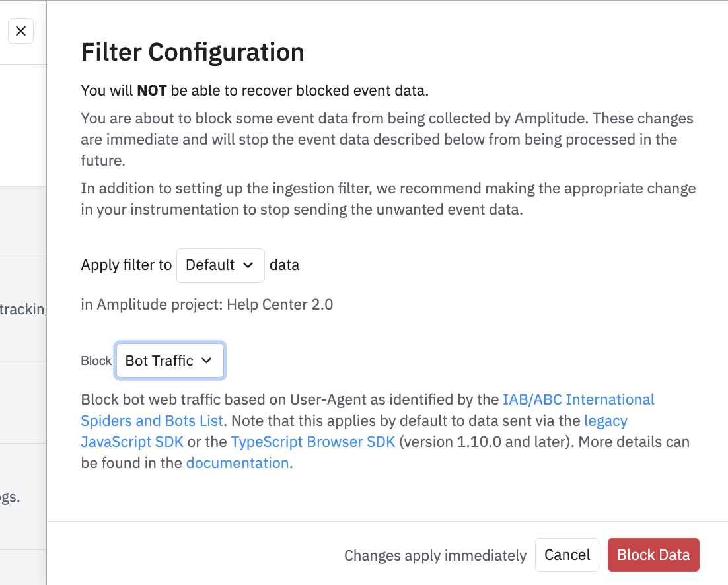Screen dimensions: 728x585
Task: Click the chevron arrow beside Bot Traffic
Action: coord(207,361)
